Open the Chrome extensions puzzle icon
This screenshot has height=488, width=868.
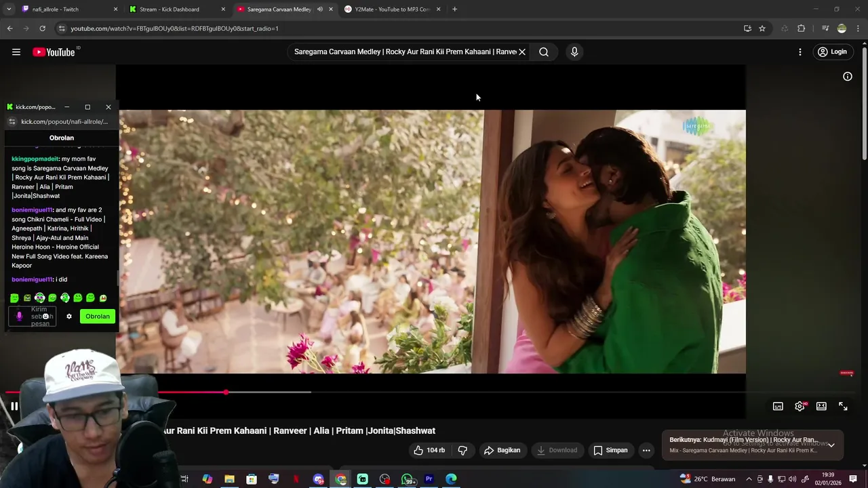tap(801, 28)
